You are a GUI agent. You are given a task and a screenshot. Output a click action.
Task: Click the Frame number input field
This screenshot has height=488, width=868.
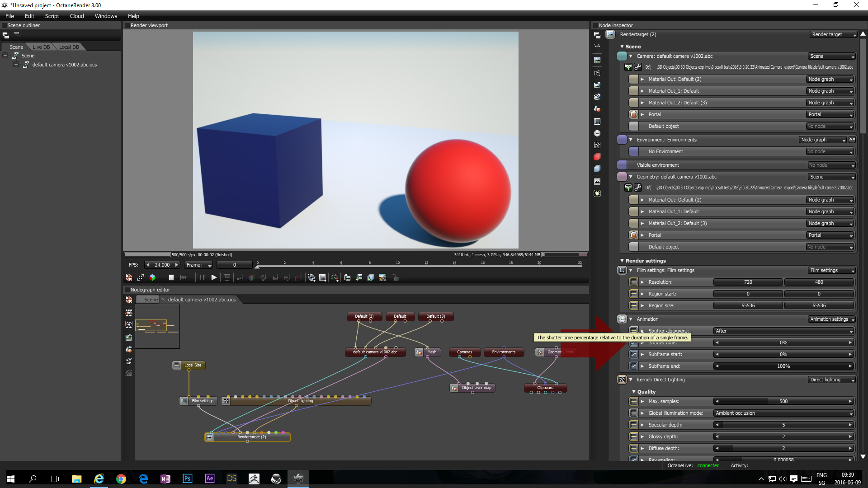pos(234,265)
